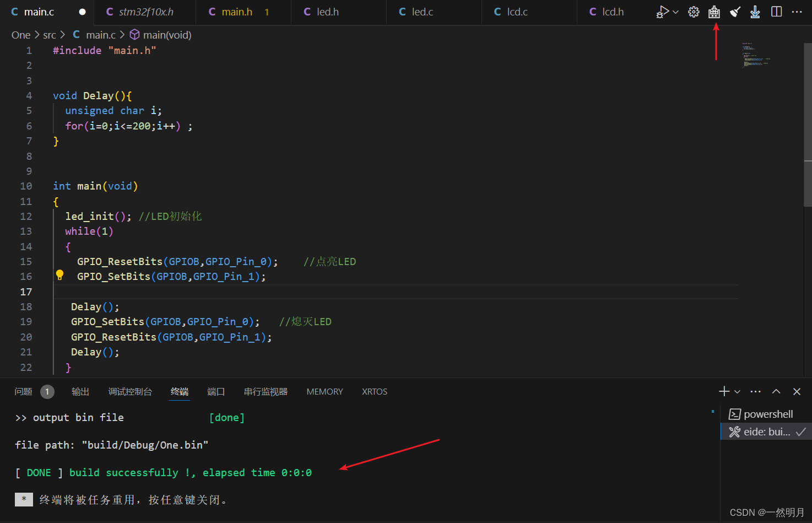Click the split editor icon
The height and width of the screenshot is (523, 812).
click(776, 12)
